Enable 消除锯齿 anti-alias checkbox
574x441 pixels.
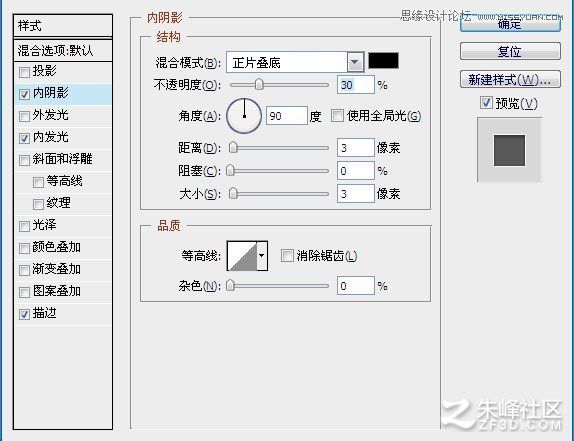287,255
